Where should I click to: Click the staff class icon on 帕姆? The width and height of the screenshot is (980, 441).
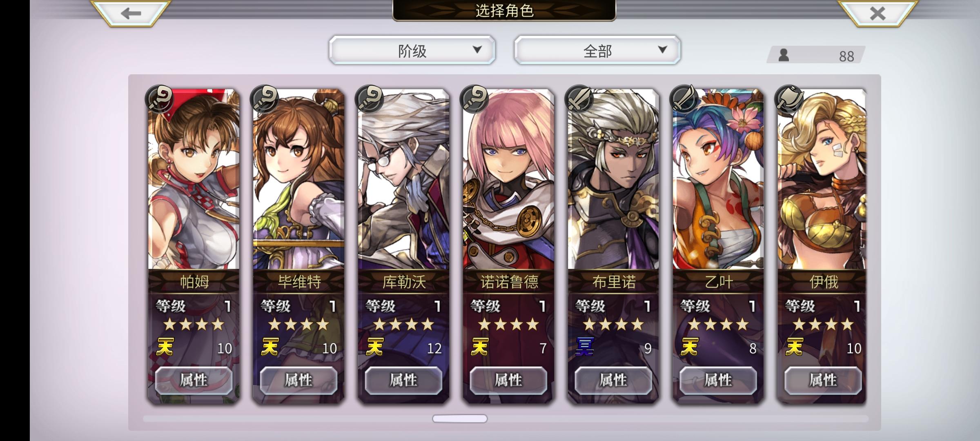160,98
